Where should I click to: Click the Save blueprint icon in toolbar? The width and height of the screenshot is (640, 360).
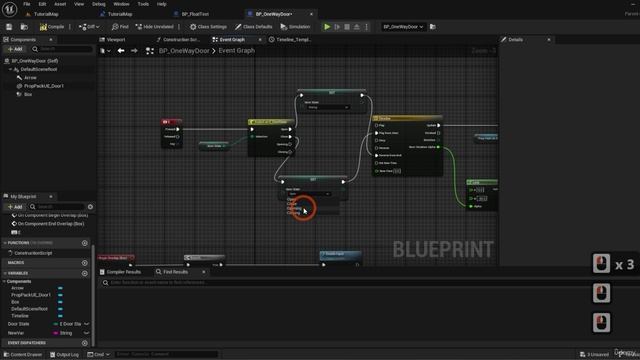(x=9, y=27)
